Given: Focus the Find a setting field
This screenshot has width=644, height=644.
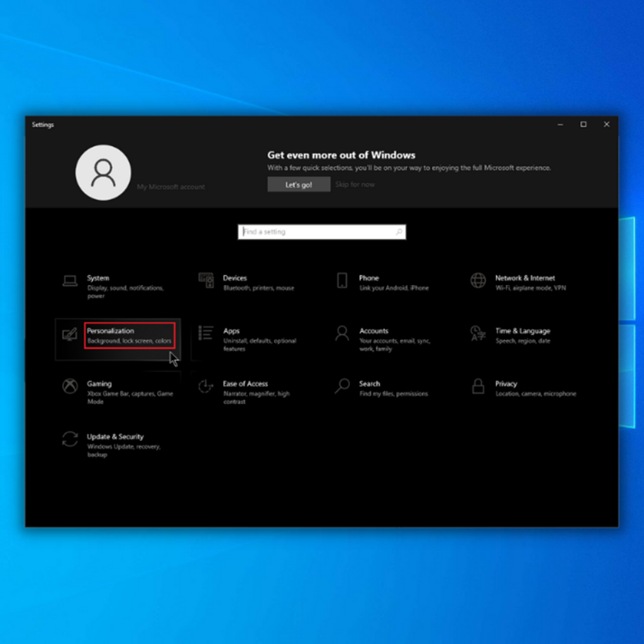Looking at the screenshot, I should tap(321, 232).
